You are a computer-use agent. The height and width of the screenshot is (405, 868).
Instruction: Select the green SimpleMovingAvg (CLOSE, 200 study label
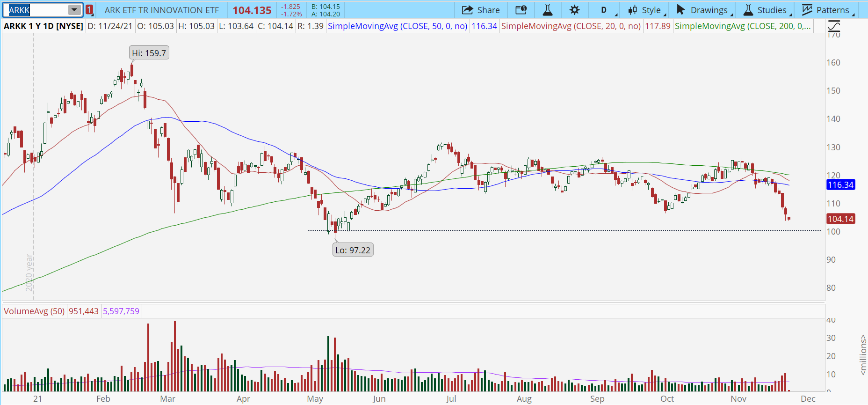(x=743, y=26)
